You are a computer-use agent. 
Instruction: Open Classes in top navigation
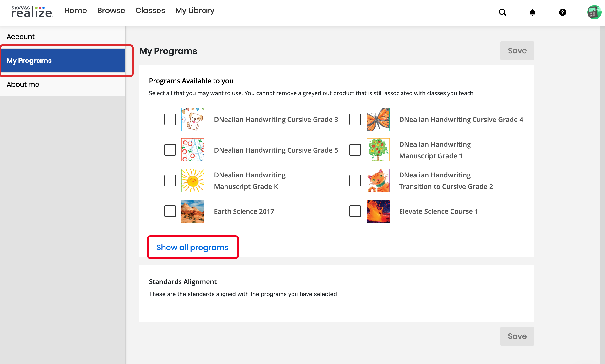(x=150, y=11)
